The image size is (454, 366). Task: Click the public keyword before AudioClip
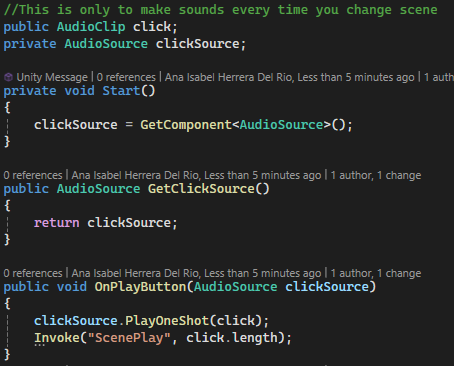tap(26, 27)
